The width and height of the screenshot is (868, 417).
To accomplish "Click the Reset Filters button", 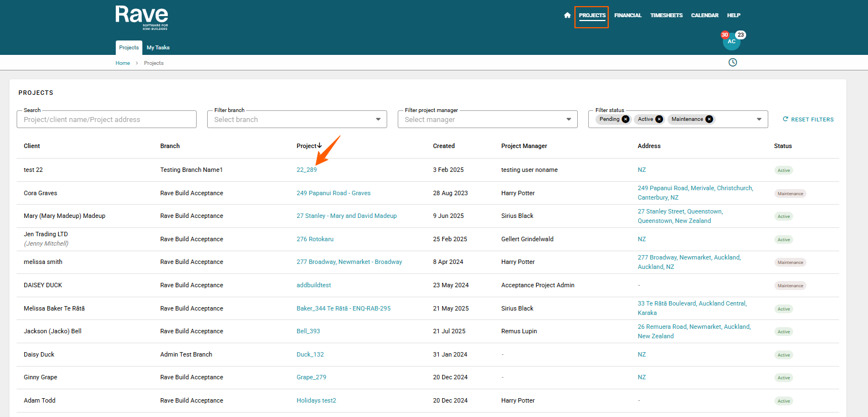I will coord(808,119).
